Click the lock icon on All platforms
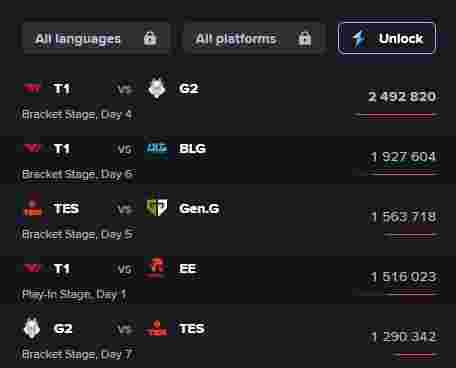Image resolution: width=456 pixels, height=368 pixels. click(x=304, y=39)
